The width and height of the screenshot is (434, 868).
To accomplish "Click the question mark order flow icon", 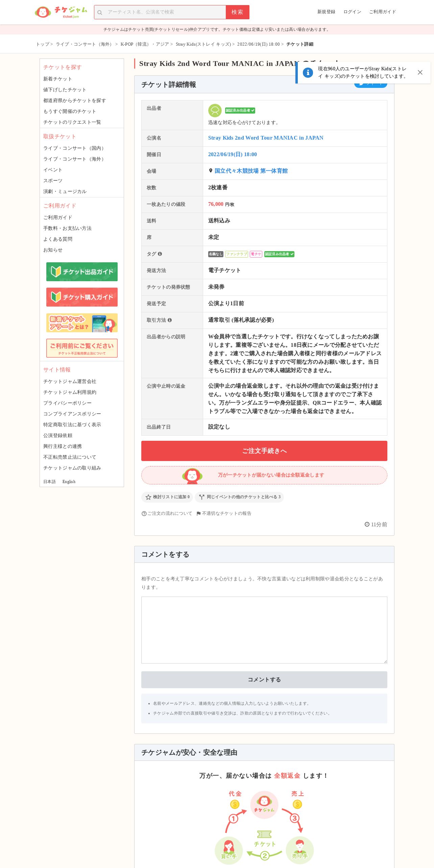I will click(144, 513).
